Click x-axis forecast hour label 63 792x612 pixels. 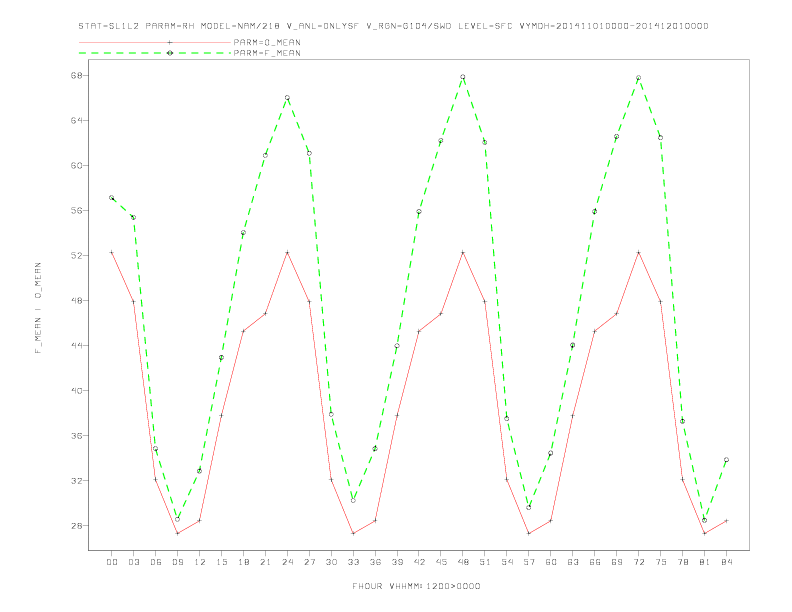pyautogui.click(x=573, y=562)
